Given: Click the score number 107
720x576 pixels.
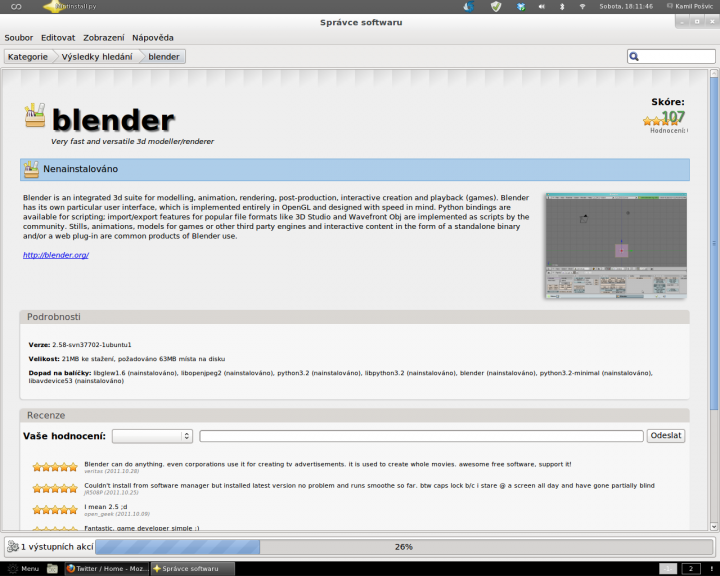Looking at the screenshot, I should [x=673, y=117].
